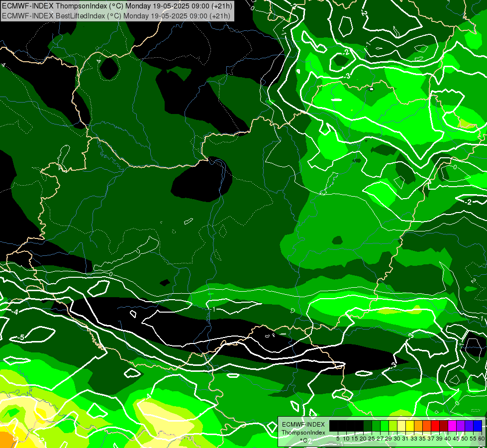Select the lime 29–30 legend swatch

pos(393,426)
